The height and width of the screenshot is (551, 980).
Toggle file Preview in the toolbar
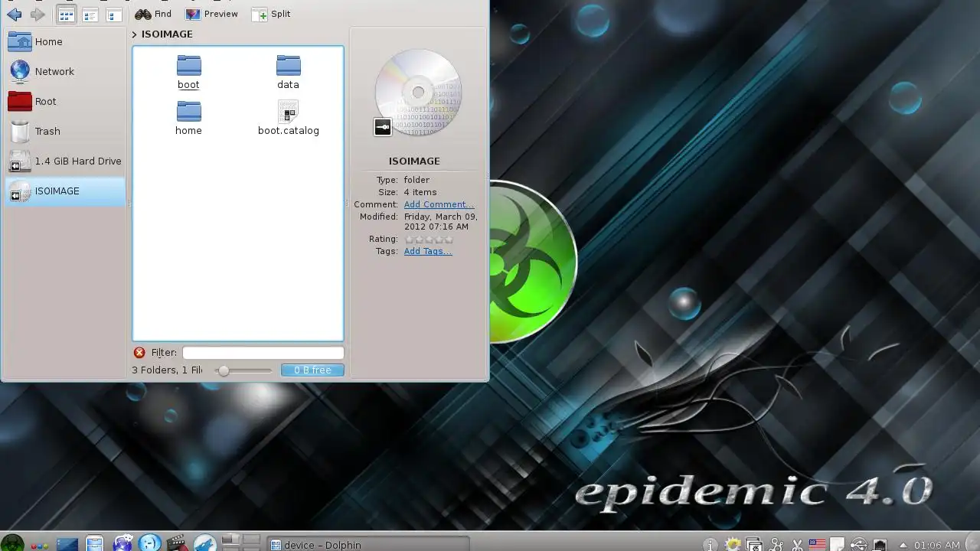tap(211, 14)
